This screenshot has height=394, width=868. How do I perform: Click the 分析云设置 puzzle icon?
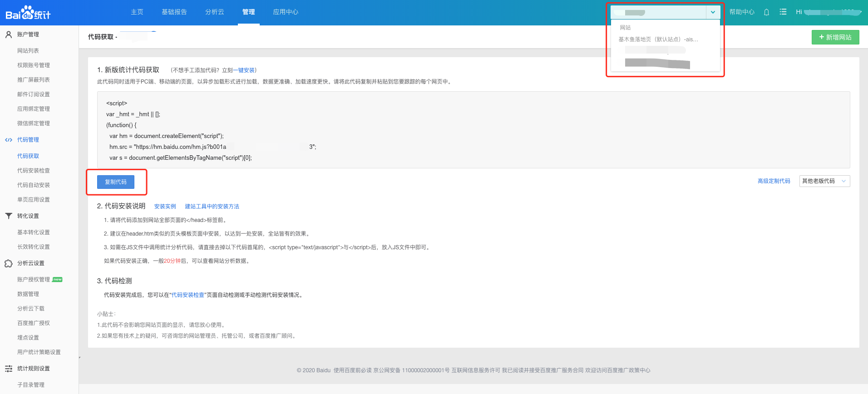click(x=8, y=263)
